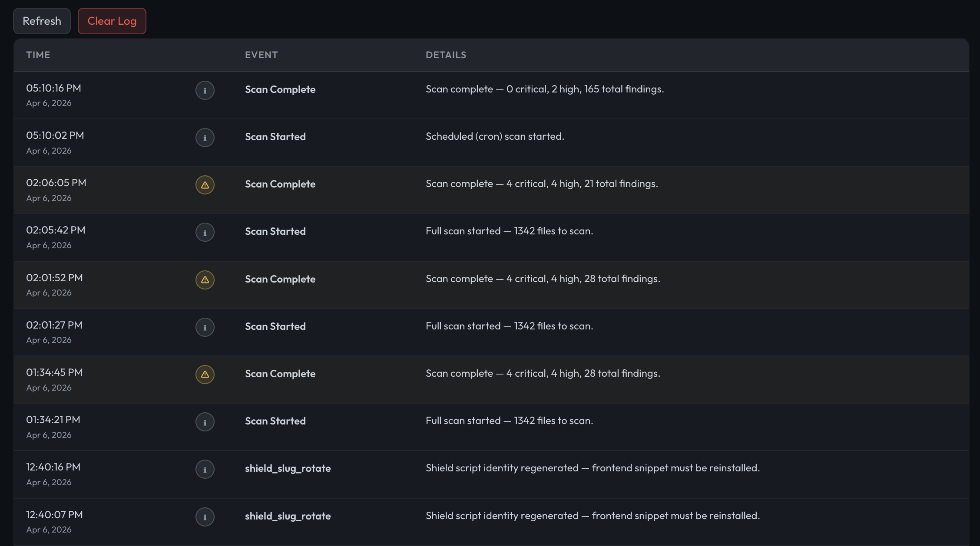The width and height of the screenshot is (980, 546).
Task: Click the shield_slug_rotate event label at 12:40:16 PM
Action: 288,468
